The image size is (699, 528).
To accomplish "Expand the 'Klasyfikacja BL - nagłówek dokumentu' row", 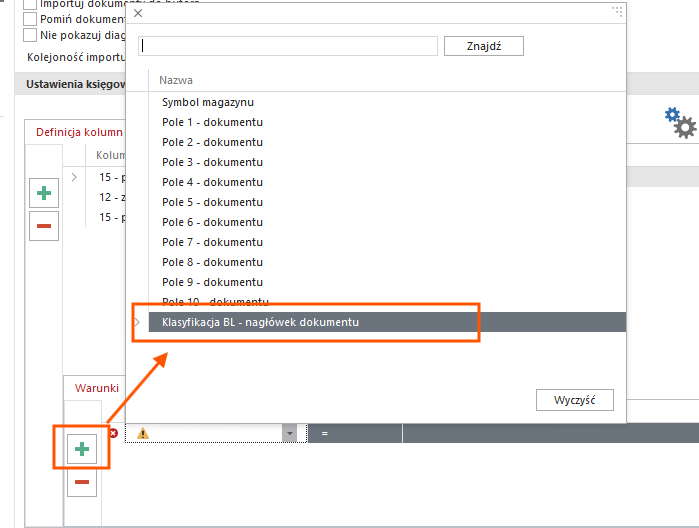I will (x=137, y=322).
